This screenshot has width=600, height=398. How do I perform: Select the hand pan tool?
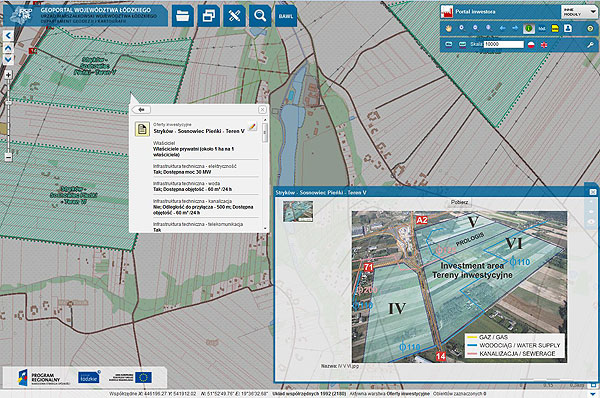(449, 28)
